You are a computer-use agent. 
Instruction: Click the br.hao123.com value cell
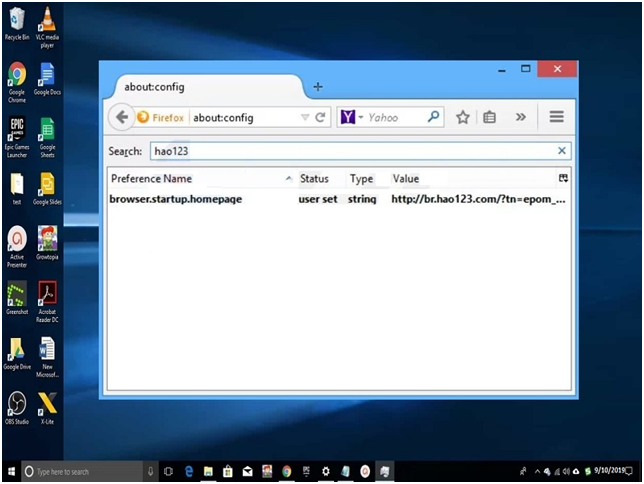[x=478, y=199]
